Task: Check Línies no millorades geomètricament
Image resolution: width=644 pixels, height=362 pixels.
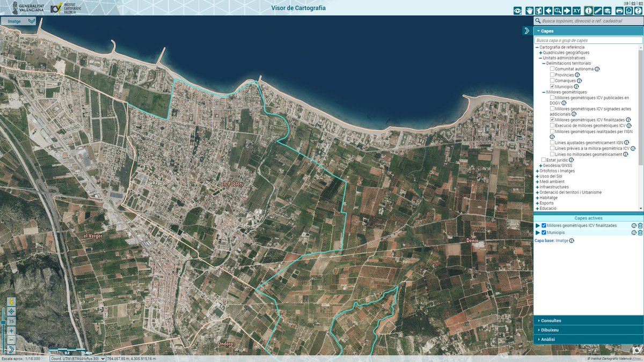Action: pyautogui.click(x=552, y=154)
